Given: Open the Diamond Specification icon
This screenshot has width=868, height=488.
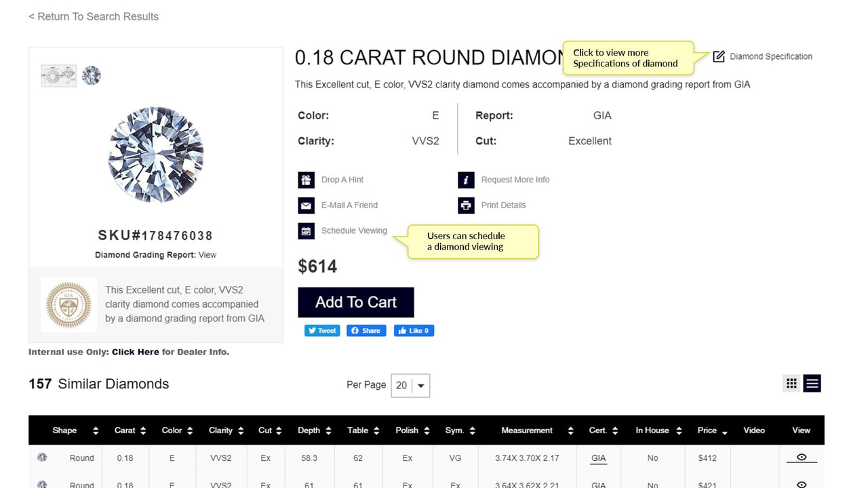Looking at the screenshot, I should (x=718, y=56).
